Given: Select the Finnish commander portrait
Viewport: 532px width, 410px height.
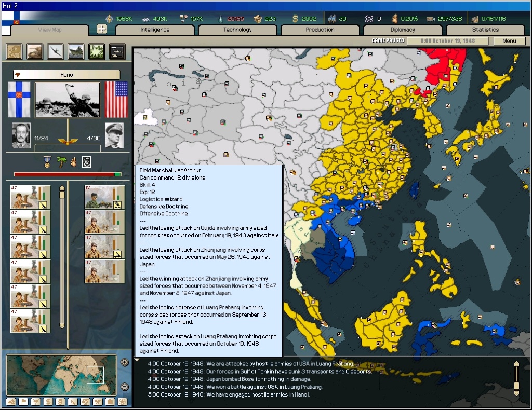Looking at the screenshot, I should [21, 135].
